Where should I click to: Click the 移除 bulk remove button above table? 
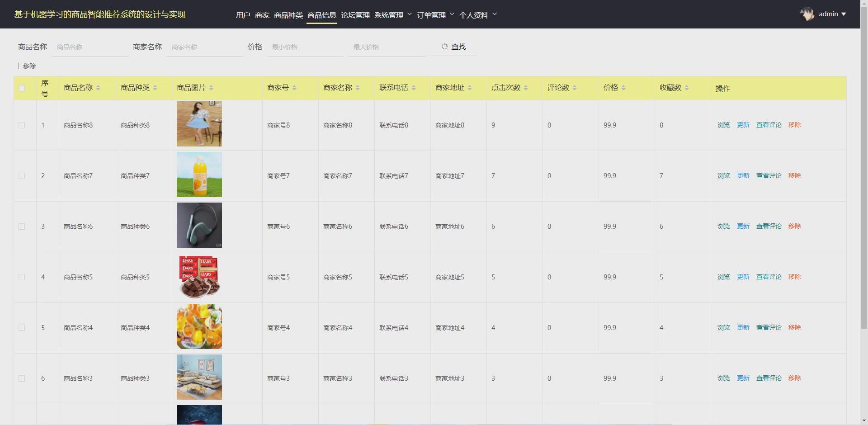coord(29,66)
